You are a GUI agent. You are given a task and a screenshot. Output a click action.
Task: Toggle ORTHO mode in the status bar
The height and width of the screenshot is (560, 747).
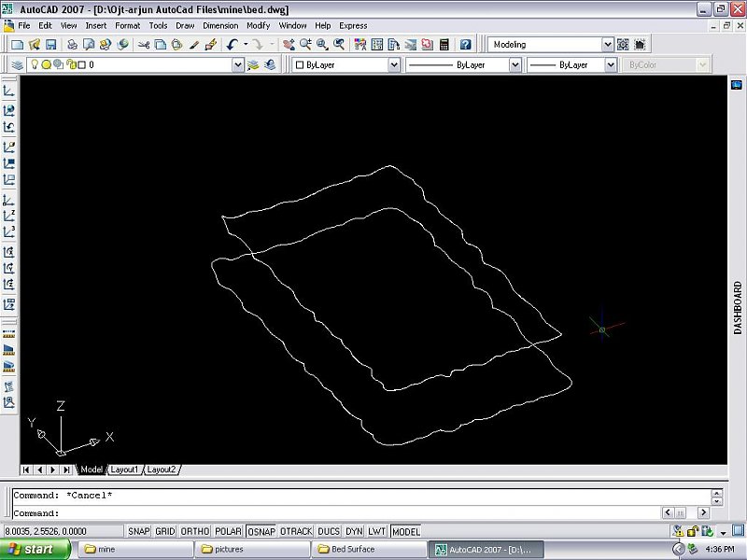pos(195,531)
